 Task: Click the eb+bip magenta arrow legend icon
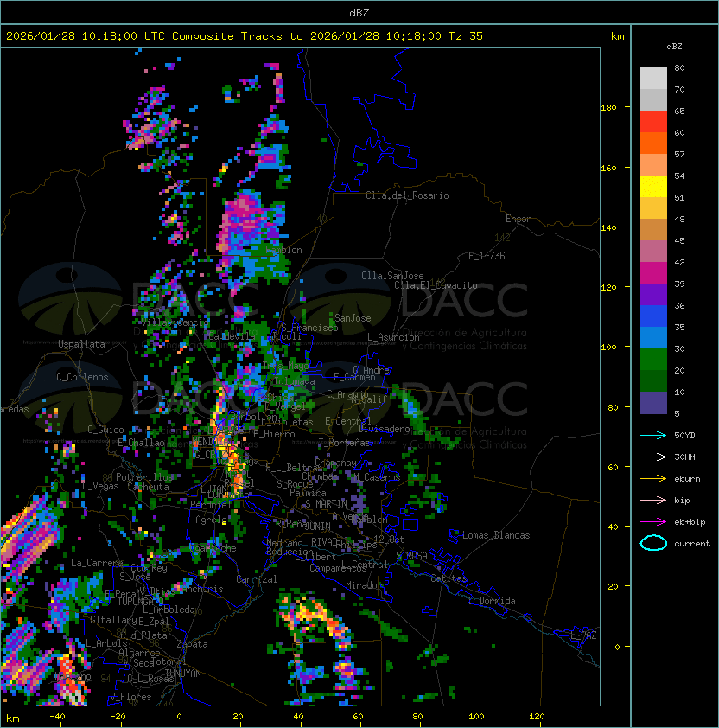[653, 522]
